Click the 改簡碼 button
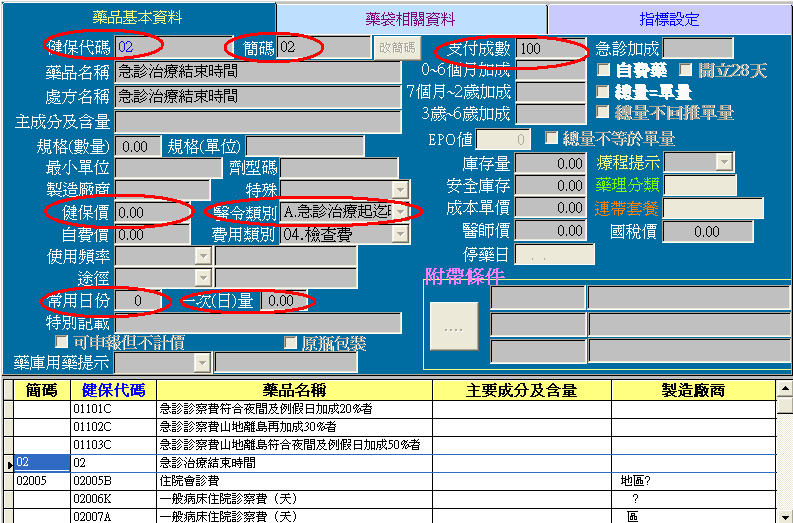Screen dimensions: 793x523 (398, 47)
